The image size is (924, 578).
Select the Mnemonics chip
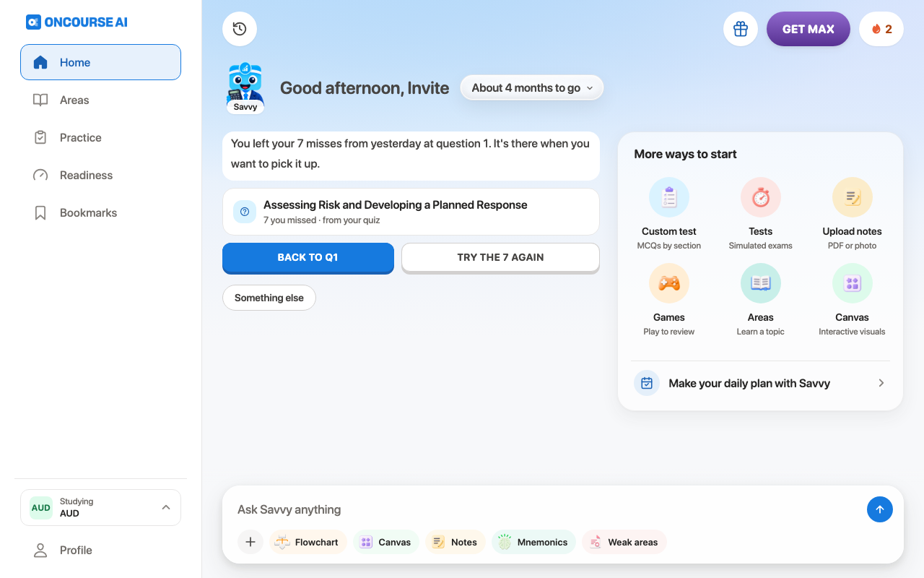[x=533, y=542]
